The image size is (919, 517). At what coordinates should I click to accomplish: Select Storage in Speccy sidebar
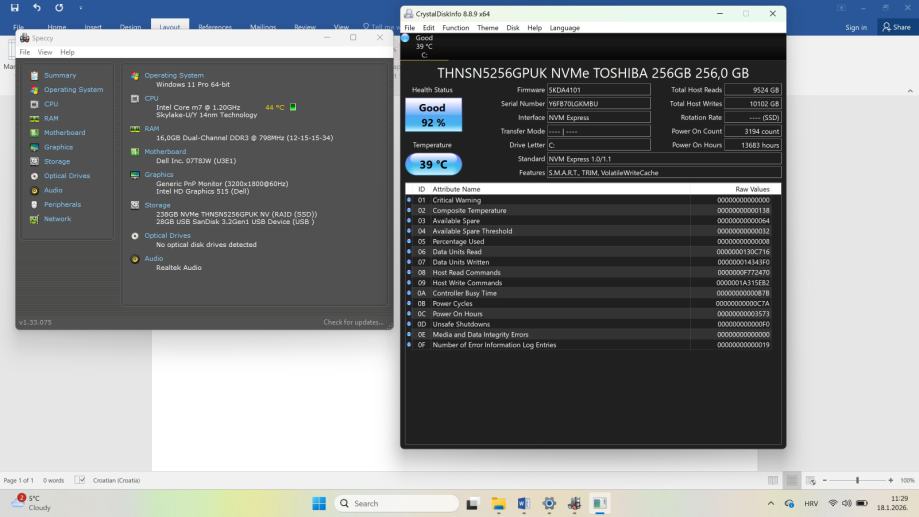click(57, 162)
